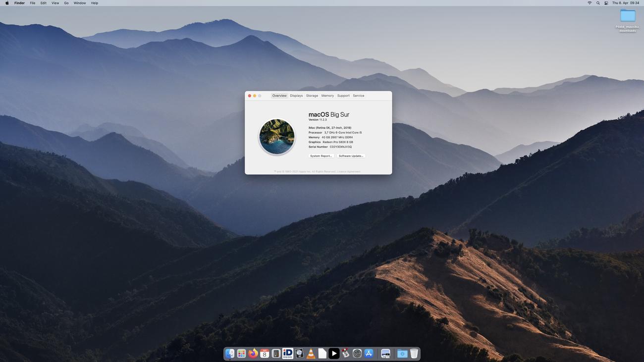This screenshot has width=644, height=362.
Task: Open Launchpad in the dock
Action: click(x=241, y=354)
